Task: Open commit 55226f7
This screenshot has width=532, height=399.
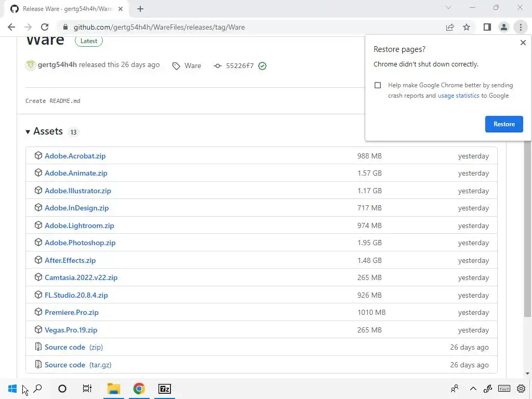Action: (240, 66)
